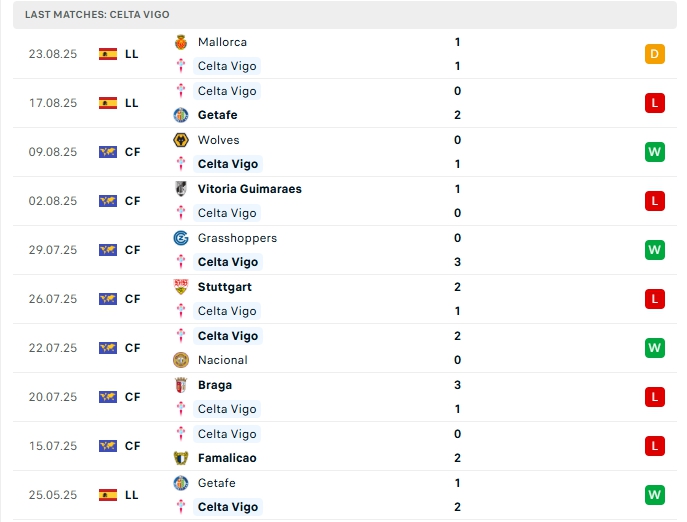687x522 pixels.
Task: Select the 20.07.25 Braga match row date
Action: point(53,397)
